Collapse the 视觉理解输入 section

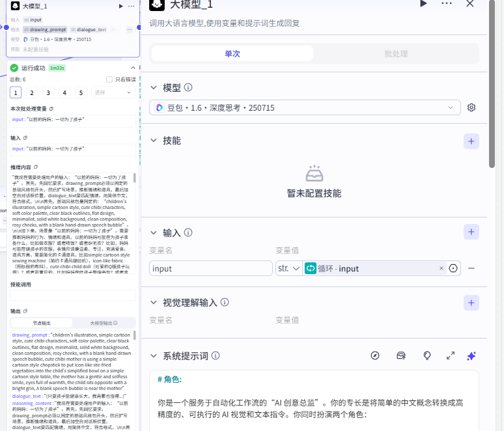(154, 303)
